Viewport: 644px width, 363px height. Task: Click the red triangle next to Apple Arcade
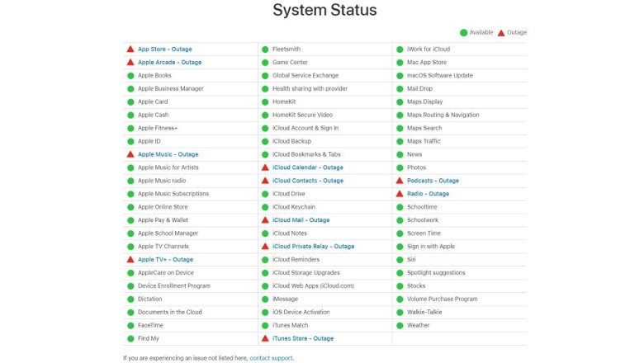pos(130,63)
